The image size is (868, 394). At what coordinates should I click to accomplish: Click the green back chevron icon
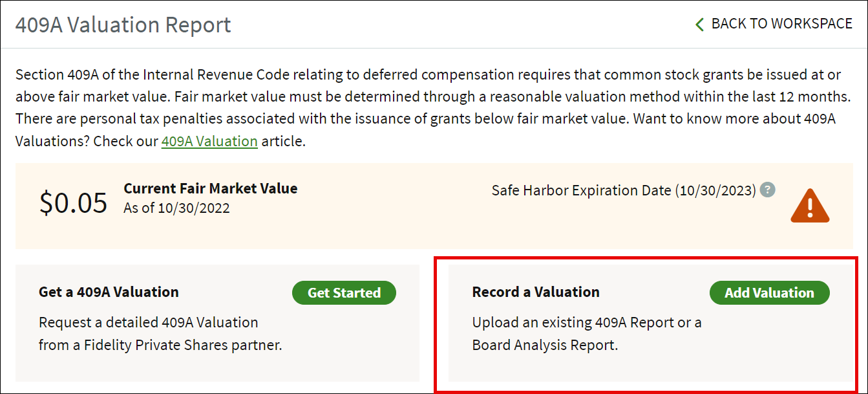[699, 25]
